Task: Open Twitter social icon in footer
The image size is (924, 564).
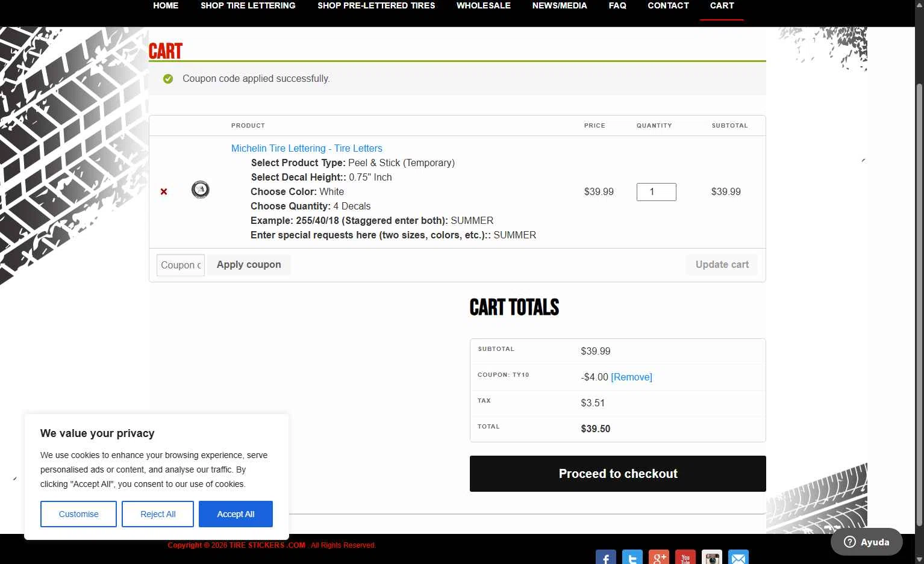Action: [632, 557]
